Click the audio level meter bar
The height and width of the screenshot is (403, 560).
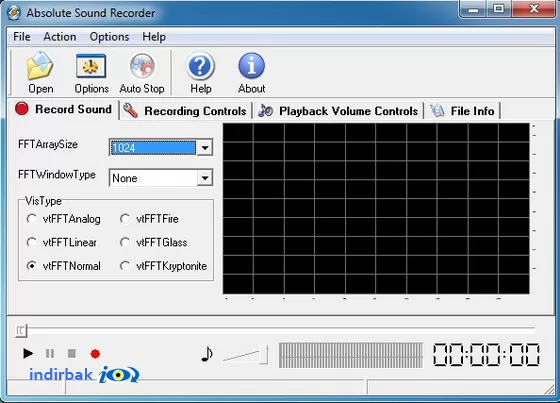[351, 355]
